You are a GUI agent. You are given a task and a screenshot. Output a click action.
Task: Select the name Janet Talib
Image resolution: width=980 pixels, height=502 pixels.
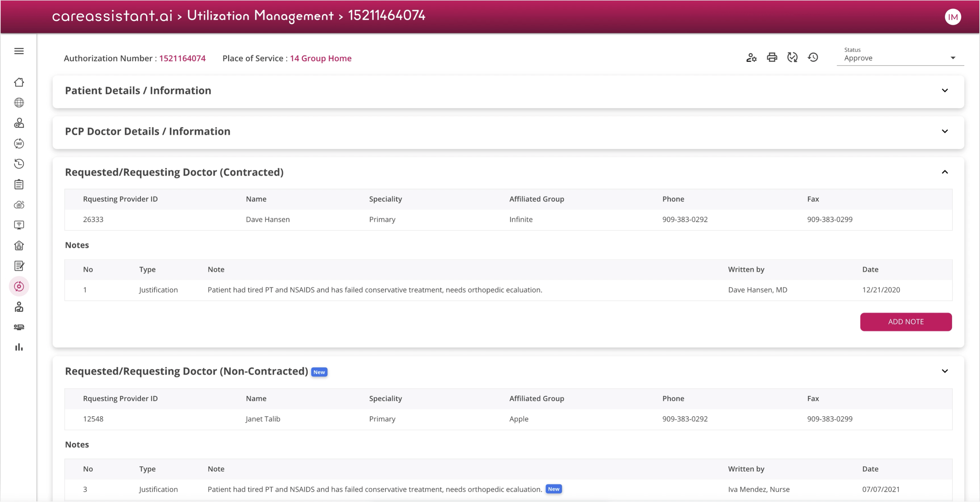pyautogui.click(x=263, y=419)
